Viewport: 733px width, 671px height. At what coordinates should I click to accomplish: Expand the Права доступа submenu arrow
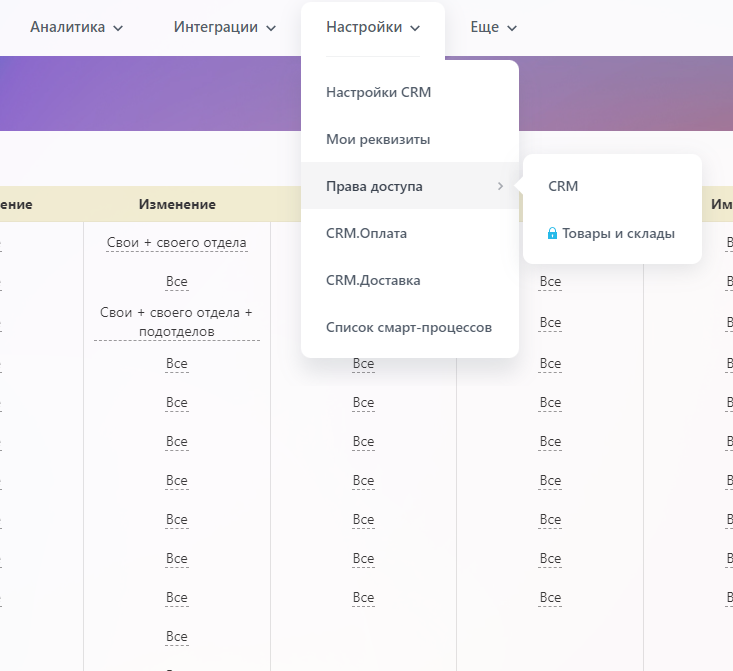click(500, 186)
